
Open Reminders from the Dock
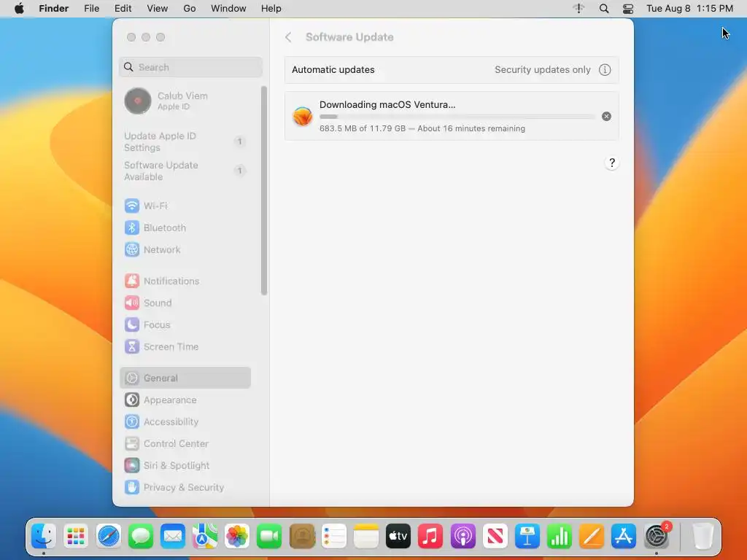click(334, 537)
